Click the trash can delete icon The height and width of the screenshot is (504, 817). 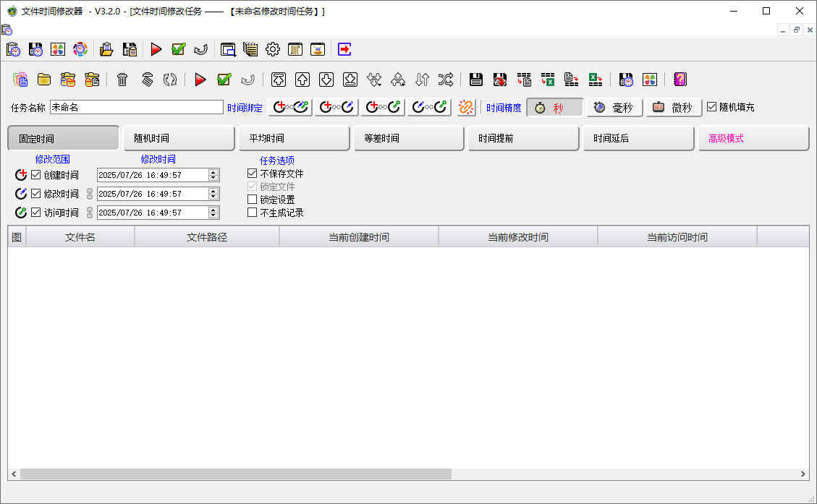(x=122, y=80)
